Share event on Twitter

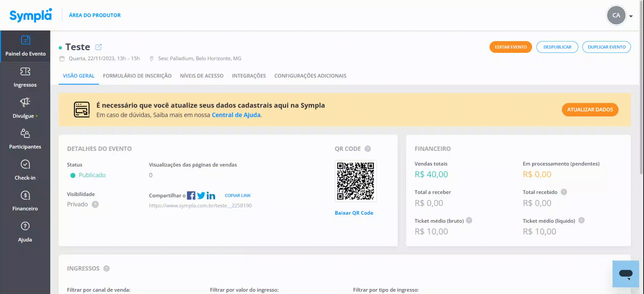[201, 196]
